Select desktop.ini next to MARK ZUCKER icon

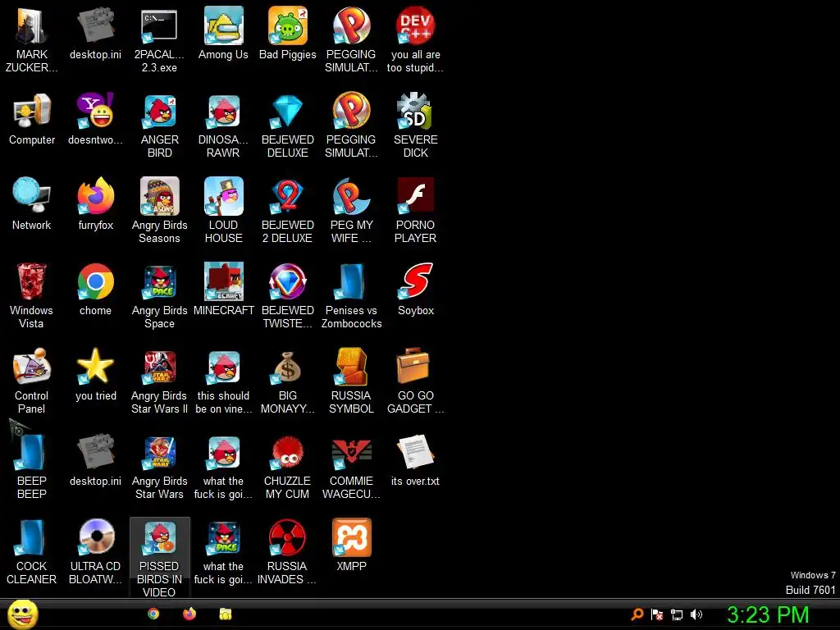pos(95,33)
